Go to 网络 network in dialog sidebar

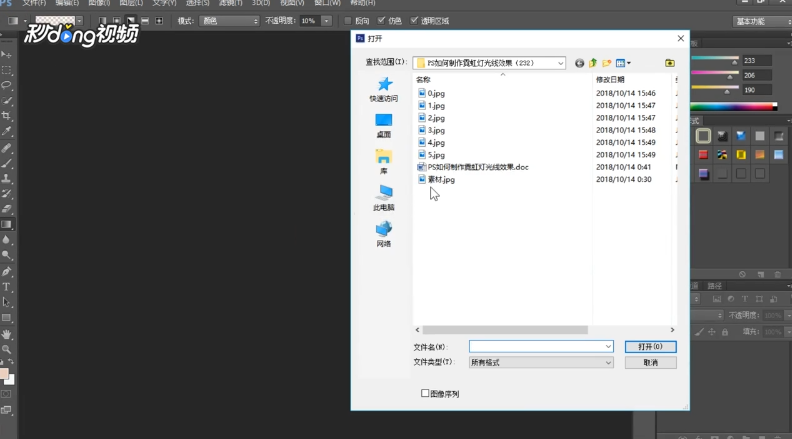384,234
